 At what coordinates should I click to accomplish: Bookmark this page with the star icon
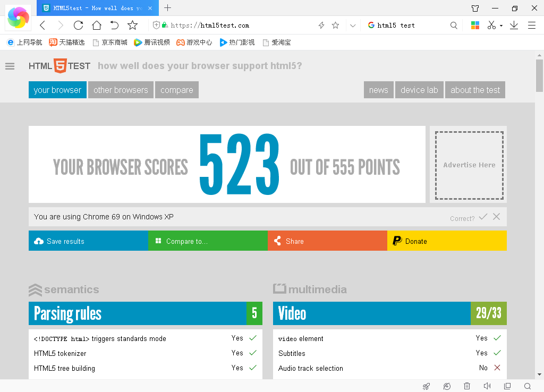[336, 25]
